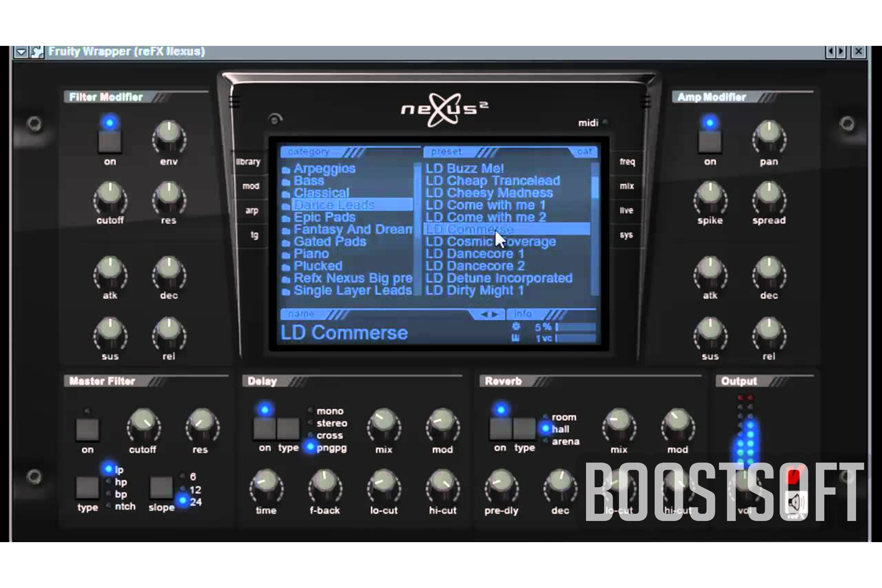Click the cat button above preset list
Image resolution: width=882 pixels, height=588 pixels.
pos(584,152)
